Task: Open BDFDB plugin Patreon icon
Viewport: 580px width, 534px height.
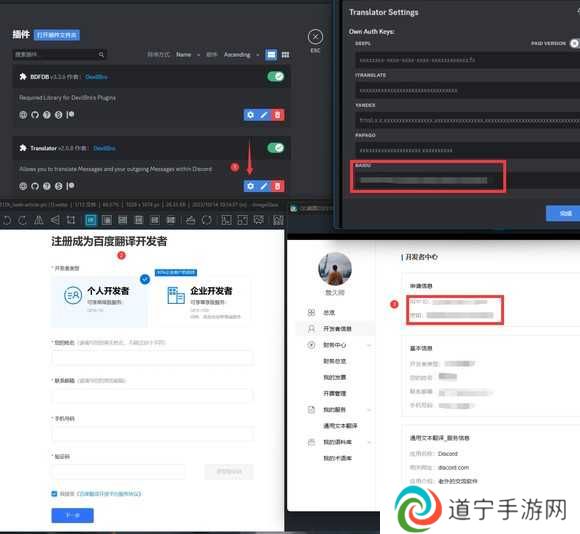Action: tap(70, 115)
